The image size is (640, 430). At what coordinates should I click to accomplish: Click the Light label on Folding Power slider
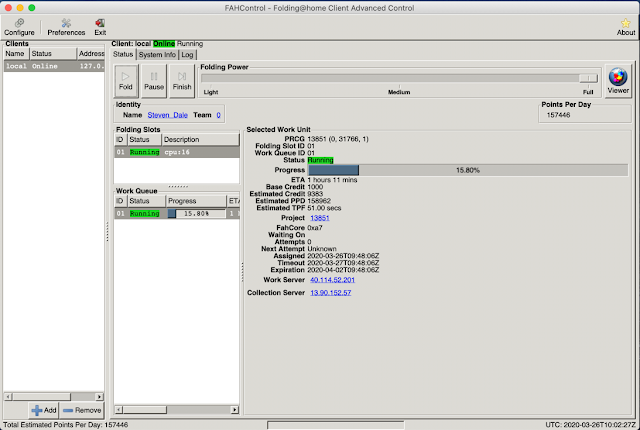click(x=211, y=92)
